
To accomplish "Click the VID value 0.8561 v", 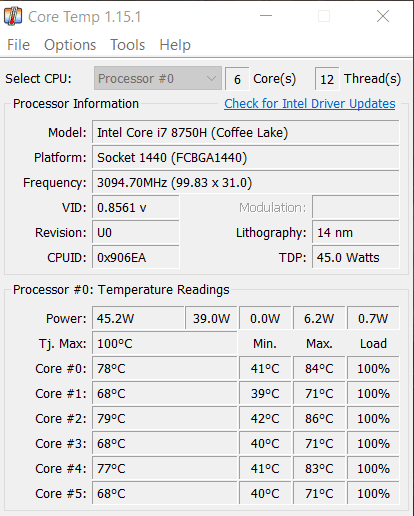I will click(136, 208).
